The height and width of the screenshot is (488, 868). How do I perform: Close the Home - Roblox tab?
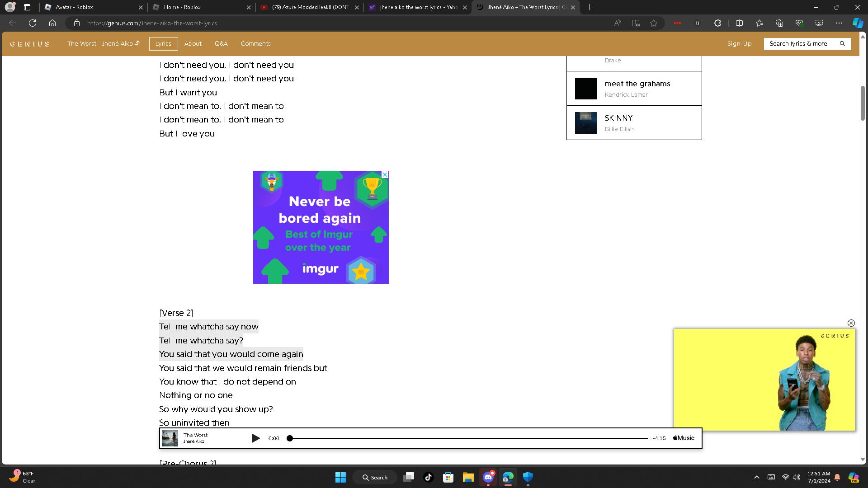click(x=249, y=7)
